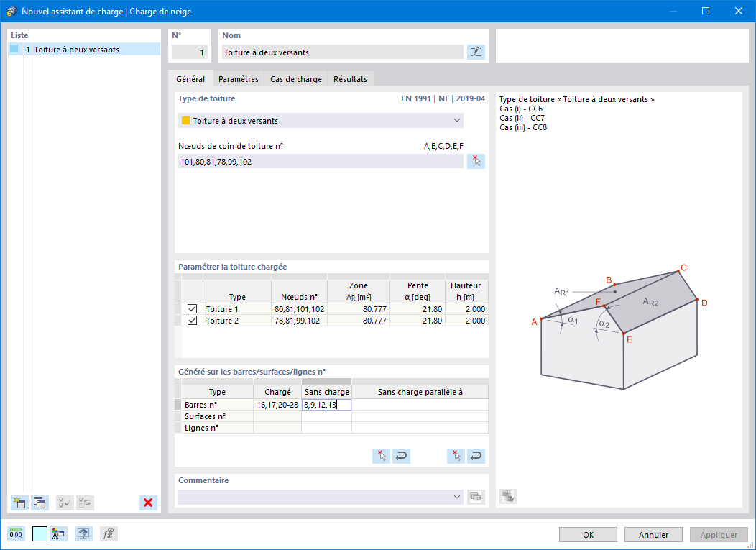The image size is (756, 550).
Task: Click the first select-in-graphic icon below generated table
Action: coord(381,456)
